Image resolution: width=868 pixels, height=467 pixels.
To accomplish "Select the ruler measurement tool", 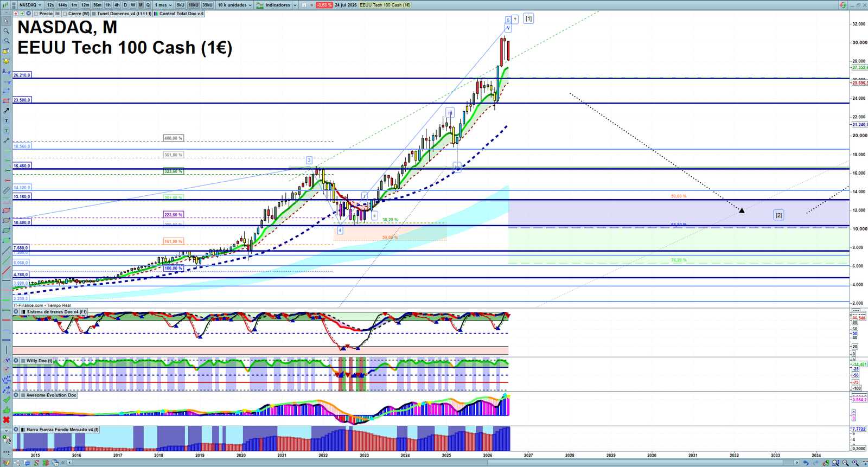I will click(x=7, y=190).
